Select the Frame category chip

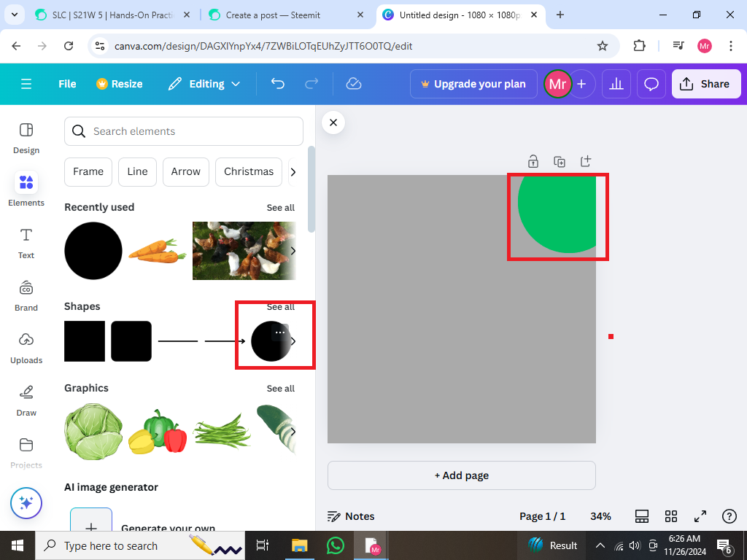(88, 171)
